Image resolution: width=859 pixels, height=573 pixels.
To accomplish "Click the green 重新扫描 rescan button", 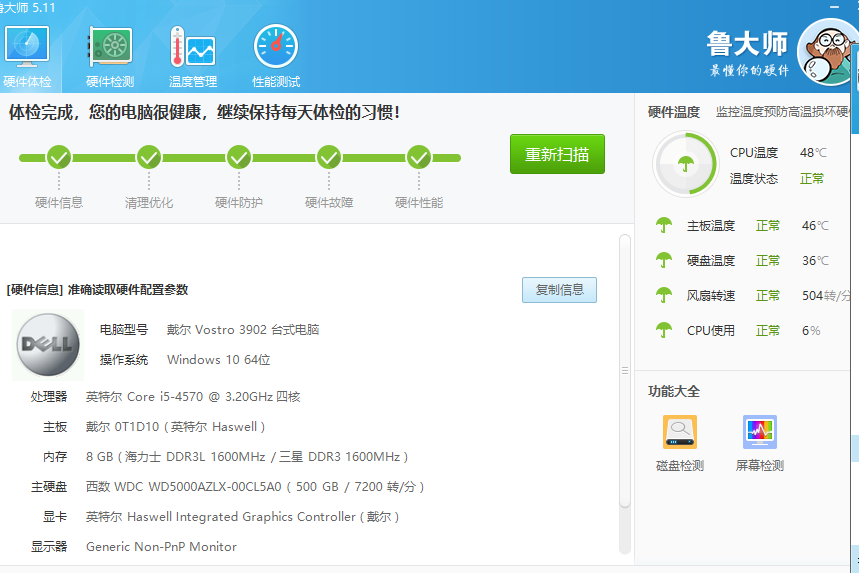I will point(557,154).
